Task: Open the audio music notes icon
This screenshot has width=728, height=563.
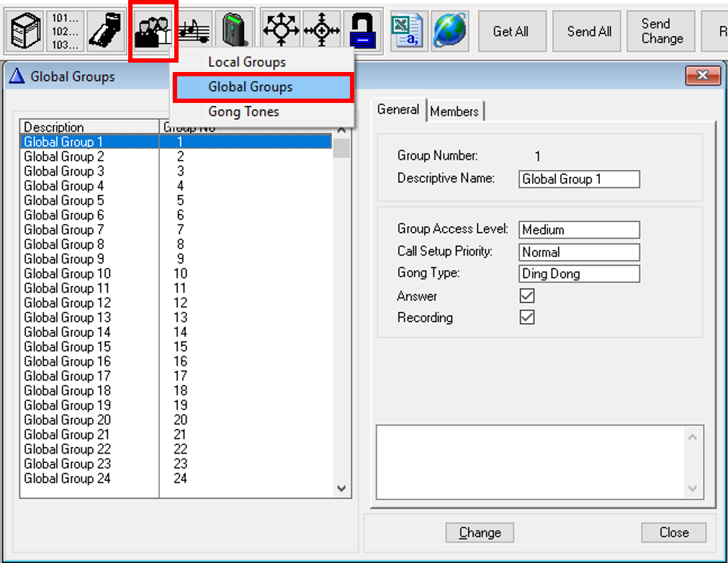Action: (194, 31)
